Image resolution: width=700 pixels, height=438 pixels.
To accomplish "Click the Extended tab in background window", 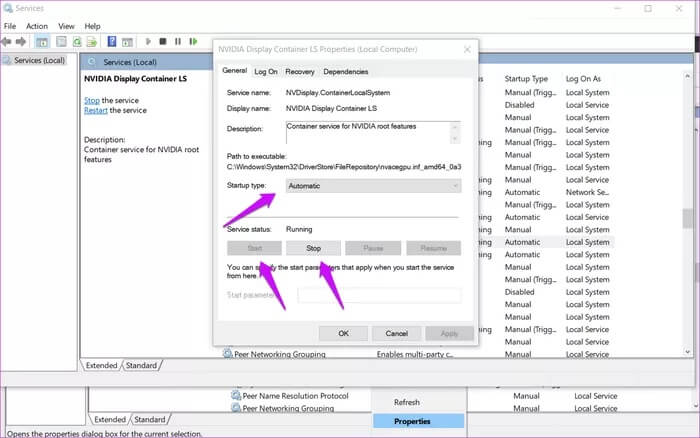I will click(x=110, y=419).
